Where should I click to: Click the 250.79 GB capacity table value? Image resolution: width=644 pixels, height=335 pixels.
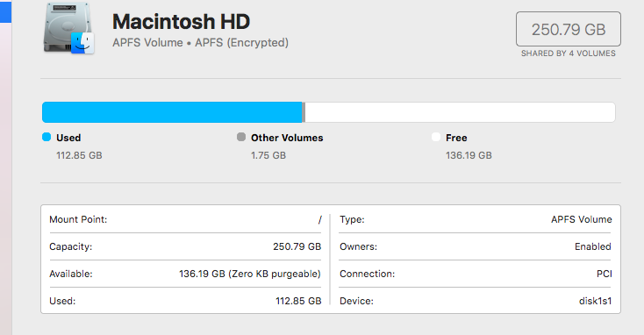[x=297, y=246]
